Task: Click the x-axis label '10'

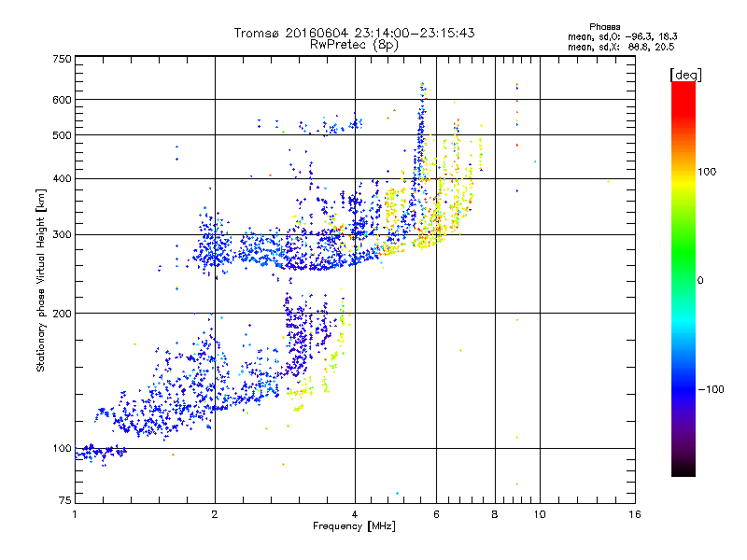Action: tap(540, 514)
